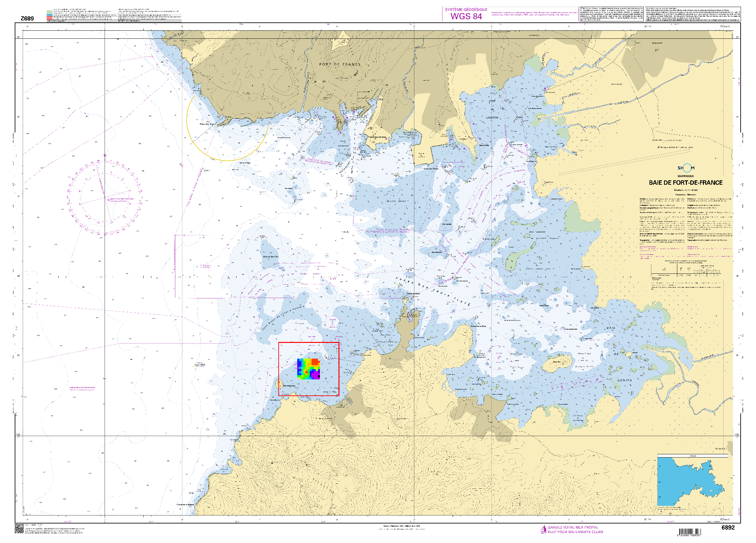The height and width of the screenshot is (543, 756).
Task: Click the barcode near chart number 6892
Action: coord(690,532)
